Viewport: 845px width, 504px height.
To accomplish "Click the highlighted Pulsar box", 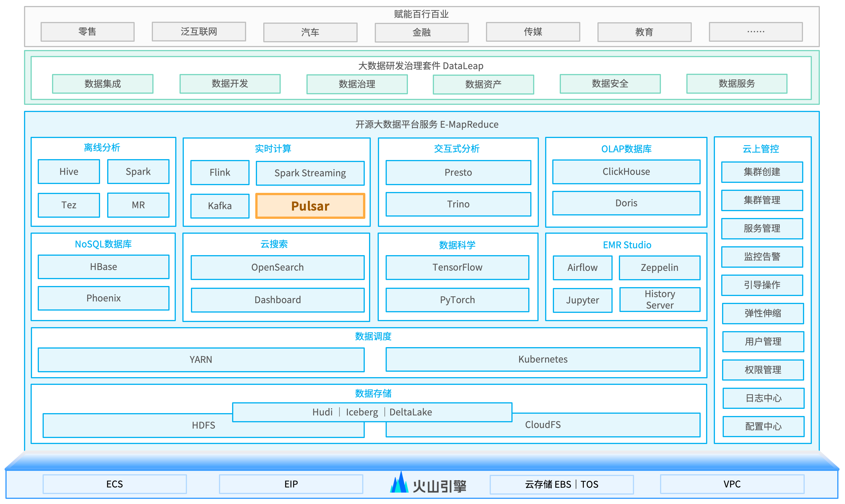I will pos(310,206).
